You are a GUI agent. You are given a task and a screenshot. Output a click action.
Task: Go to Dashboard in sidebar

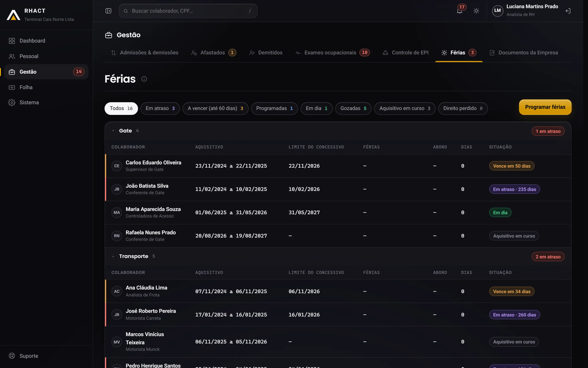pyautogui.click(x=46, y=41)
